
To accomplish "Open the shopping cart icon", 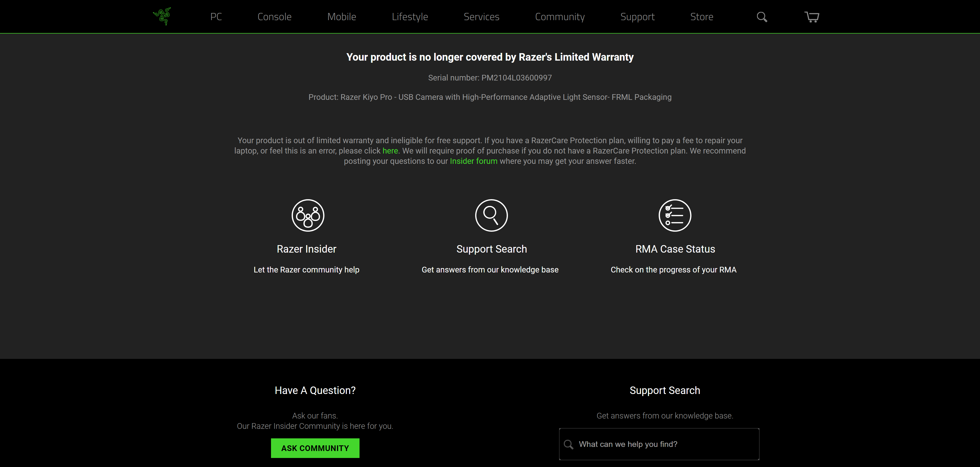I will 812,17.
